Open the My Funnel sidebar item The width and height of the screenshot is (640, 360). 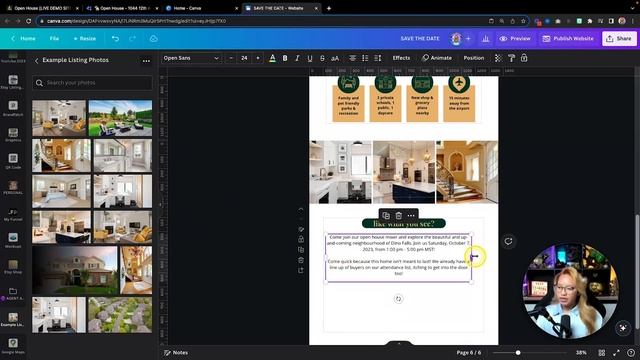(13, 214)
